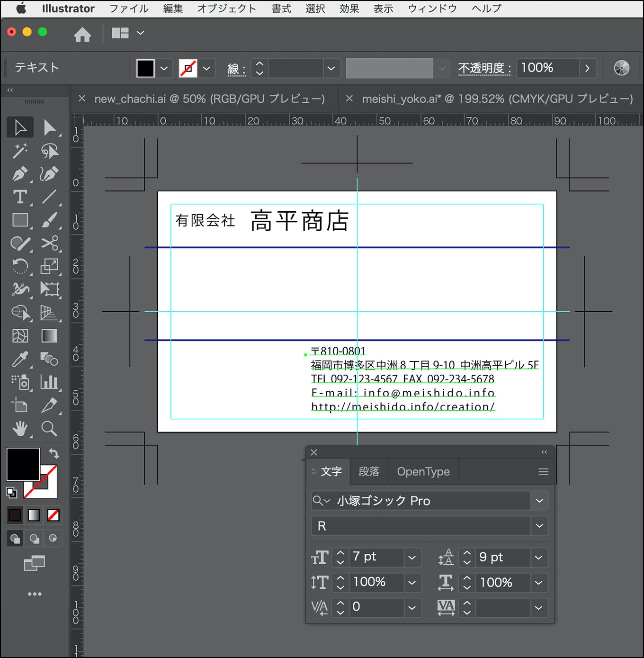
Task: Select the Direct Selection tool
Action: (49, 127)
